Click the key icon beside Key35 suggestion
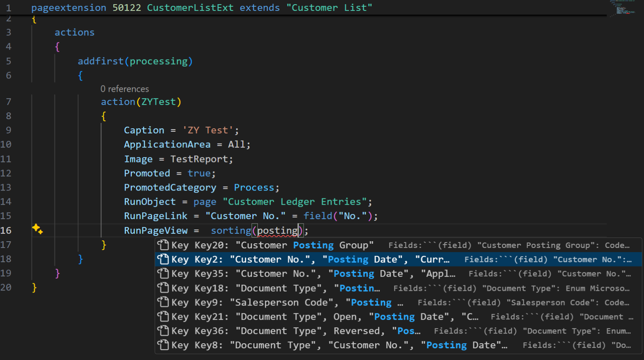Viewport: 644px width, 360px height. [x=163, y=274]
